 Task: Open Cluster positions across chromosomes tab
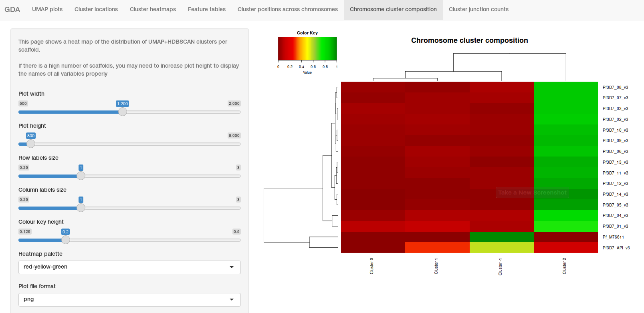point(288,9)
